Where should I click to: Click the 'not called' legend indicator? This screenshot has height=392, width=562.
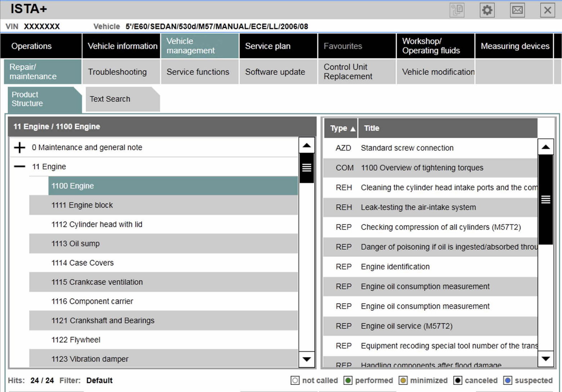pyautogui.click(x=295, y=380)
